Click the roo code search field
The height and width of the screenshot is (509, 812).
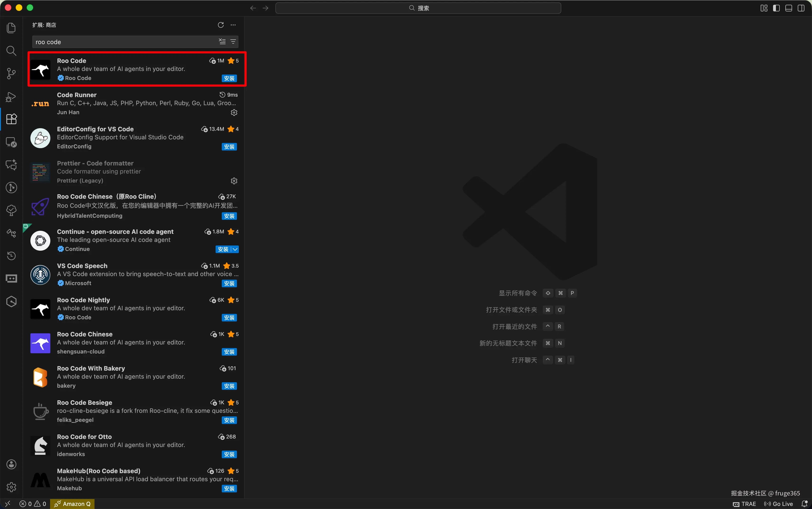125,42
